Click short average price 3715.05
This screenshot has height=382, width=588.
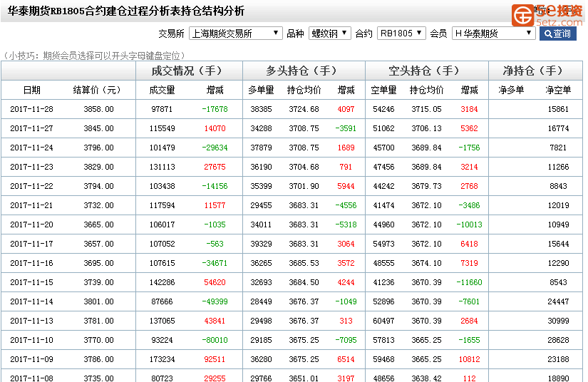click(x=426, y=109)
